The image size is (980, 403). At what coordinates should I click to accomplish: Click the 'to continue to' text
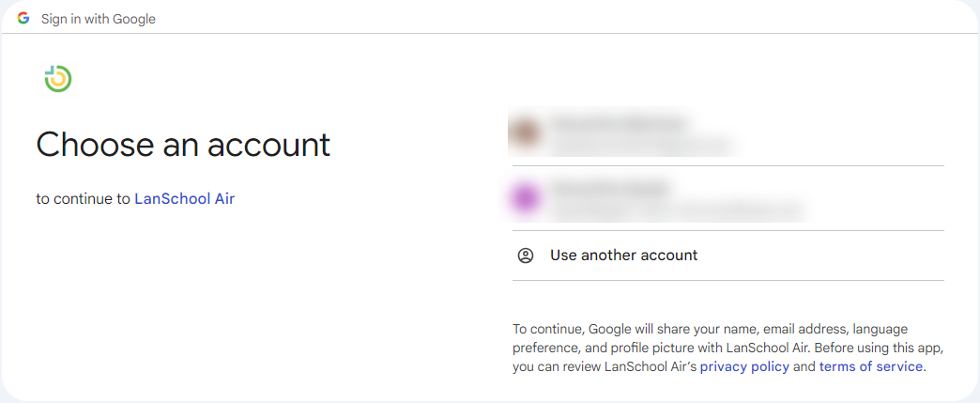[x=84, y=199]
